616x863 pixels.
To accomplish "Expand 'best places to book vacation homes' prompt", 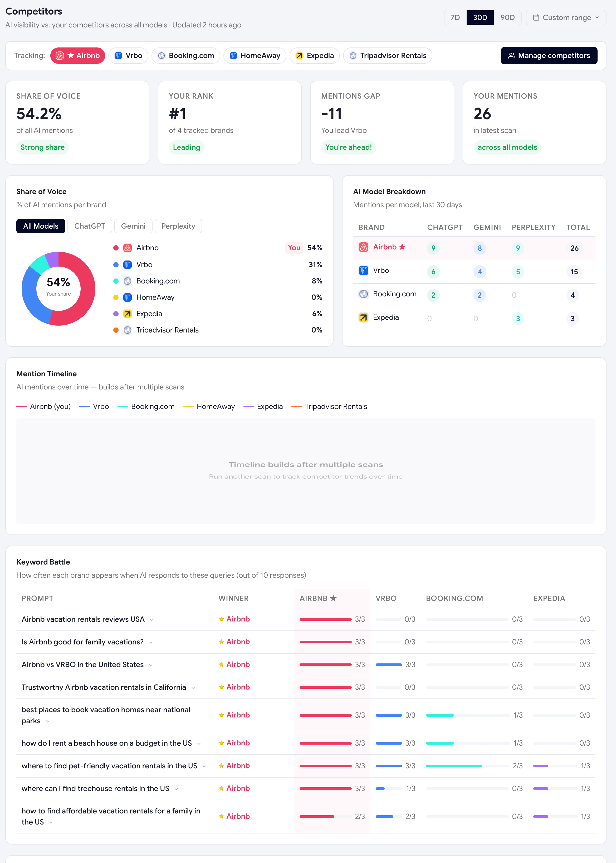I will click(x=47, y=721).
